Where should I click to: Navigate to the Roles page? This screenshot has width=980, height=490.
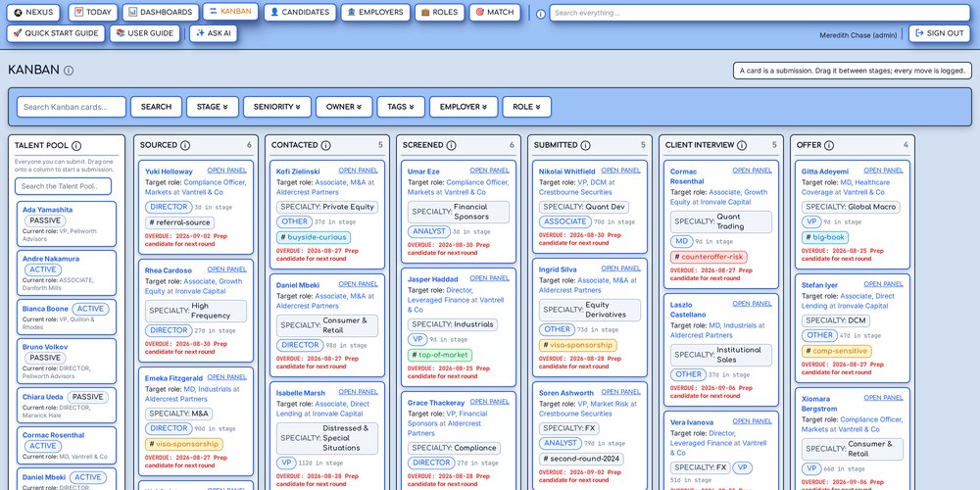(x=439, y=13)
